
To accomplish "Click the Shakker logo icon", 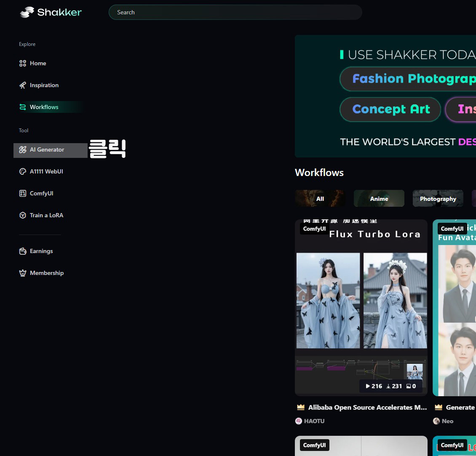I will pyautogui.click(x=27, y=12).
